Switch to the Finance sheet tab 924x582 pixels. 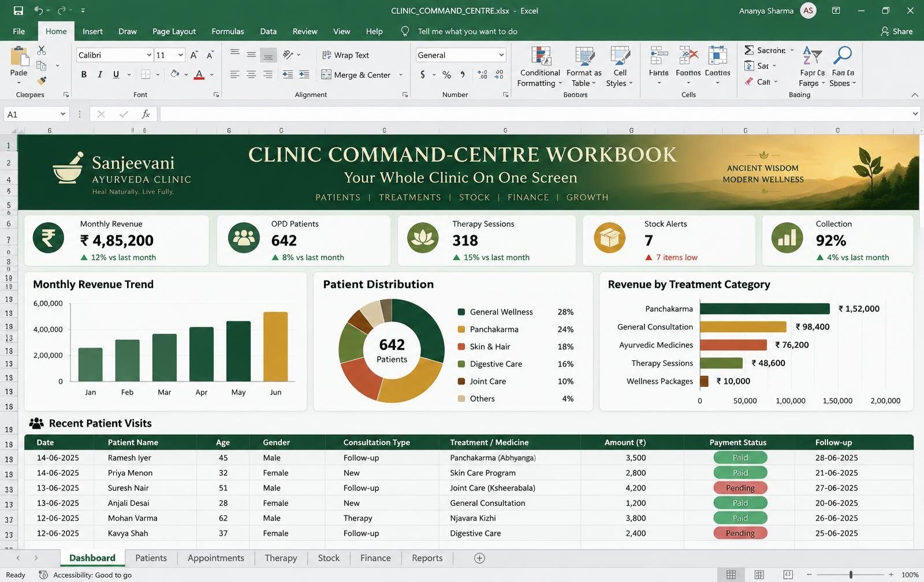pos(375,558)
